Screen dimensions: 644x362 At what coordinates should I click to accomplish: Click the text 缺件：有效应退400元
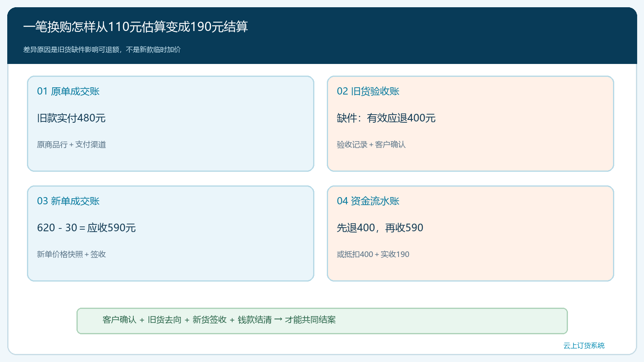[x=386, y=118]
